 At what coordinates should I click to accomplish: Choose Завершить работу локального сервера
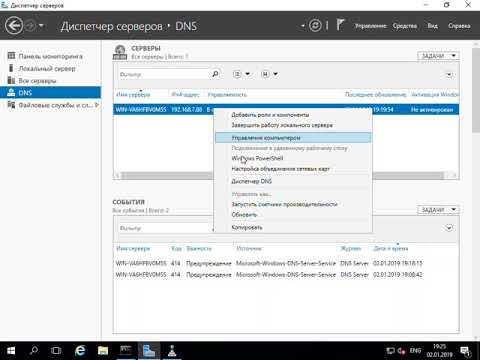click(293, 125)
